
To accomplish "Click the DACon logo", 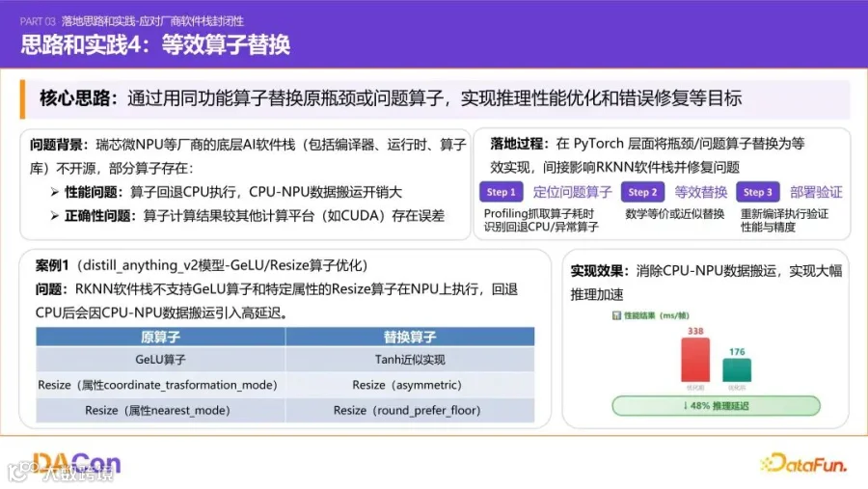I will (x=77, y=464).
